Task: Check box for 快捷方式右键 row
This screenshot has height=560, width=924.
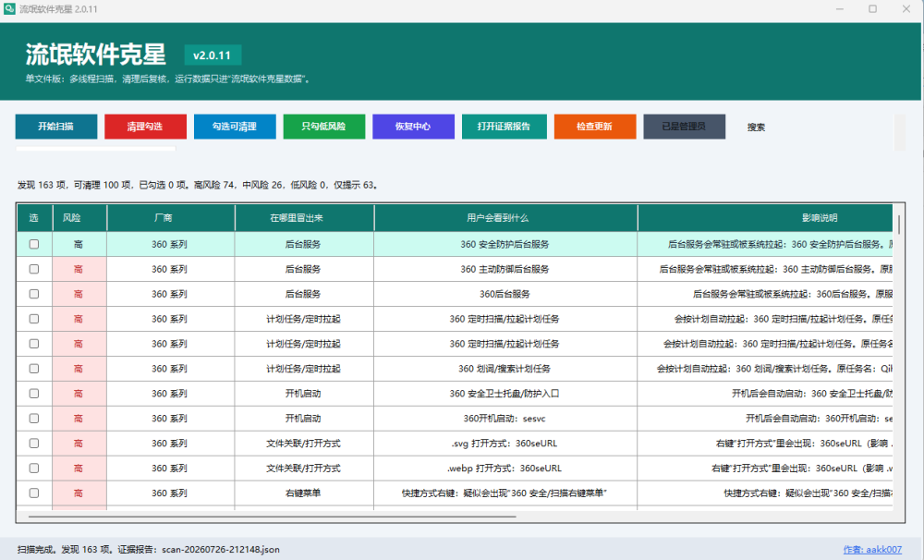Action: click(x=34, y=493)
